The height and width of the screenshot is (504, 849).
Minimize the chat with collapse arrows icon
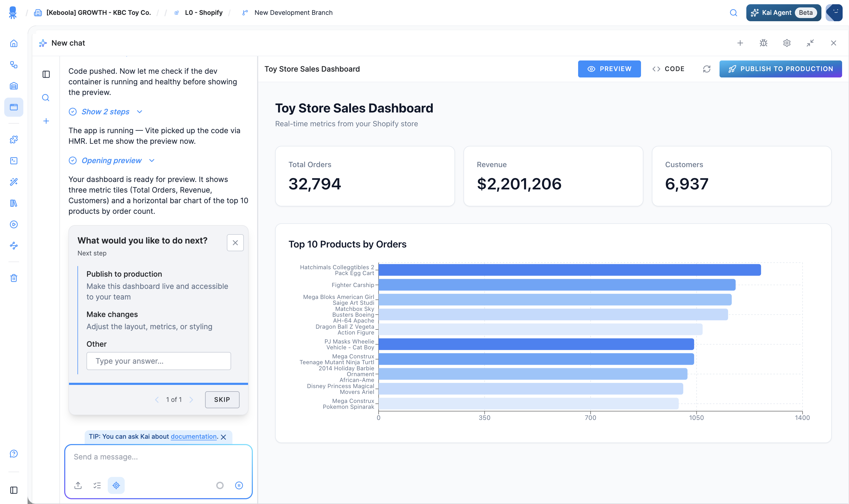click(810, 43)
